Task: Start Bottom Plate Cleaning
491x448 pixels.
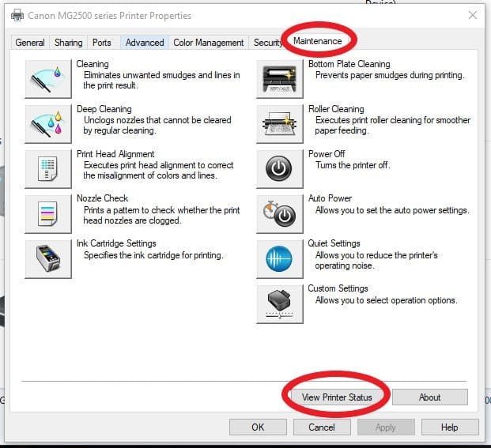Action: (x=280, y=79)
